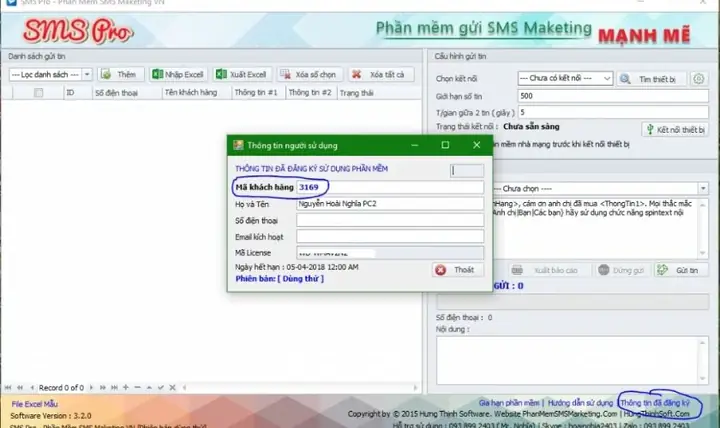Click the small field beside dialog heading
The image size is (720, 428).
pyautogui.click(x=467, y=170)
